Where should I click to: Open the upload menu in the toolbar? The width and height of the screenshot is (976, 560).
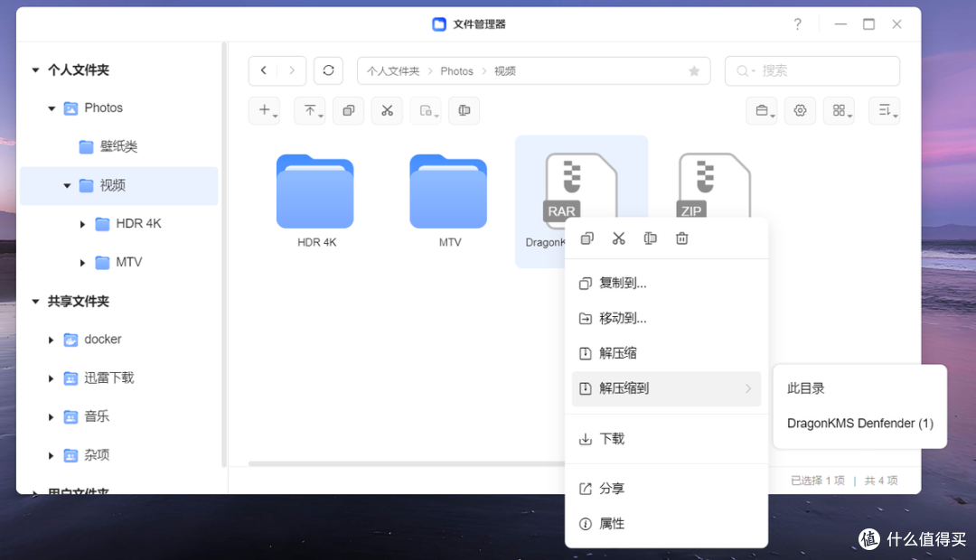pyautogui.click(x=310, y=110)
